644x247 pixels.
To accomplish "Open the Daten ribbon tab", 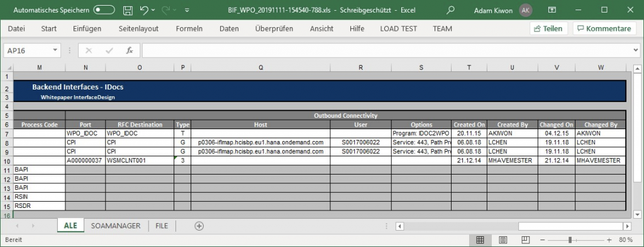I will [229, 29].
